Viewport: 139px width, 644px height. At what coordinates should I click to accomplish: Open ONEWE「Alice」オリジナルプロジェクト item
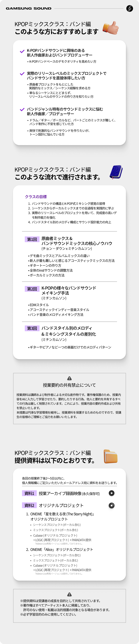tap(60, 549)
